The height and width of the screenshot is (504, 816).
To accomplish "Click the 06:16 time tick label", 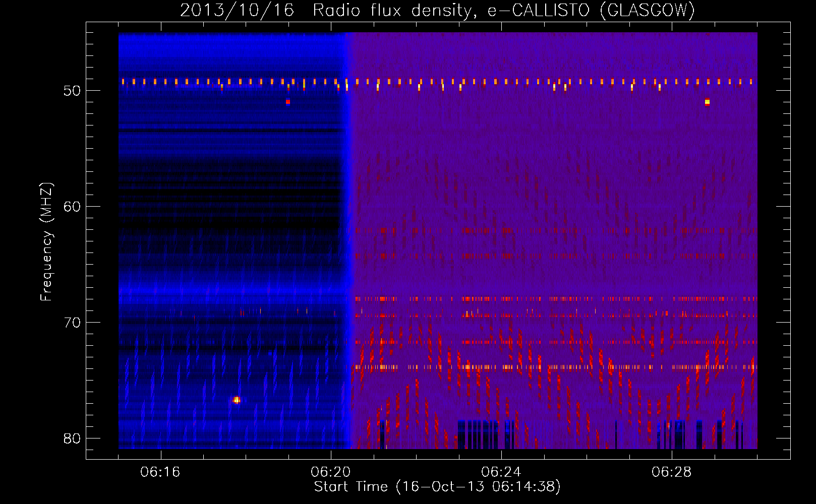I will (160, 472).
